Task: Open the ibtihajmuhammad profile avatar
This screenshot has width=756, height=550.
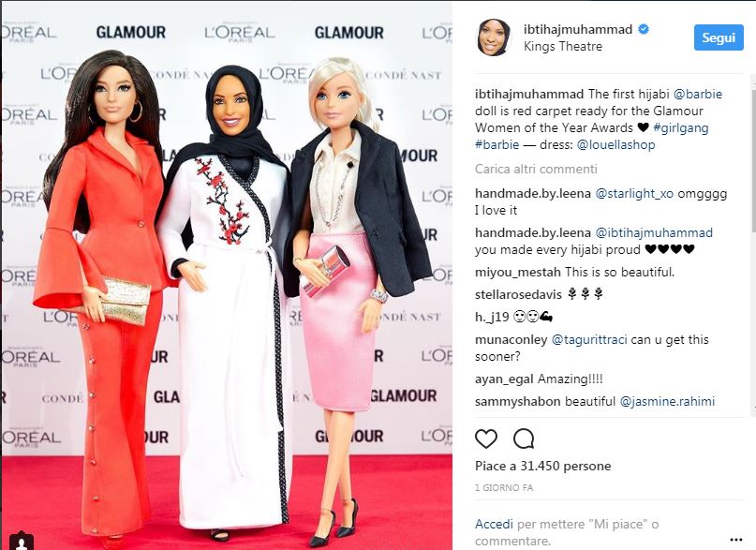Action: (x=494, y=37)
